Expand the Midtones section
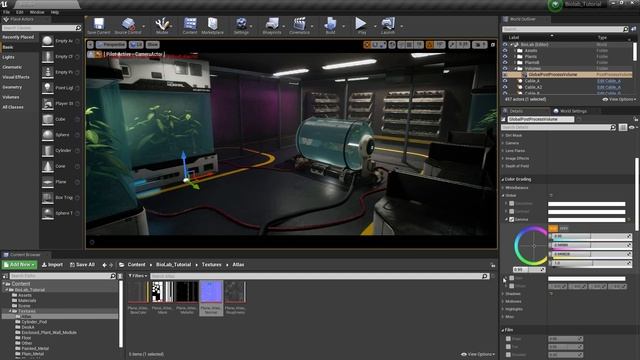Screen dimensions: 640x360 point(503,302)
